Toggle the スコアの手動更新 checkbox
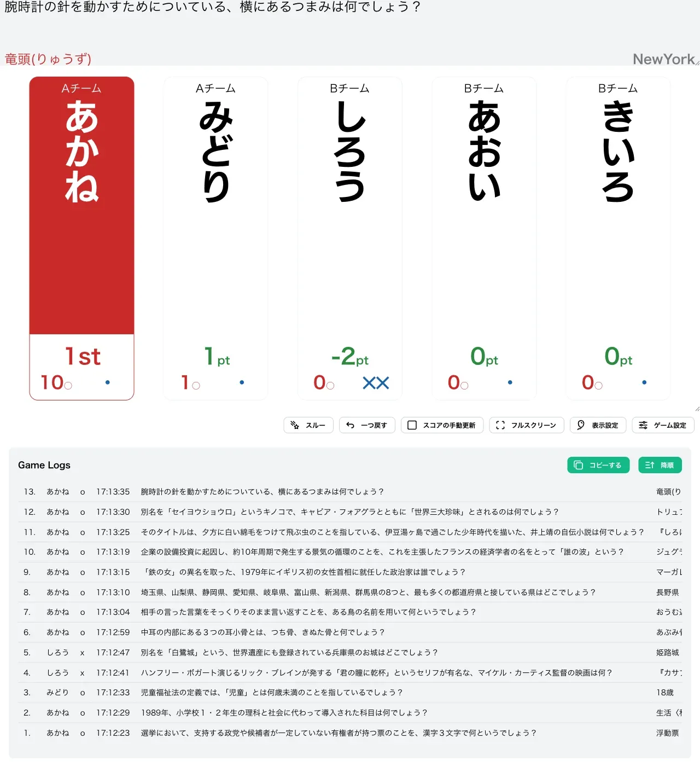This screenshot has width=700, height=767. coord(442,425)
